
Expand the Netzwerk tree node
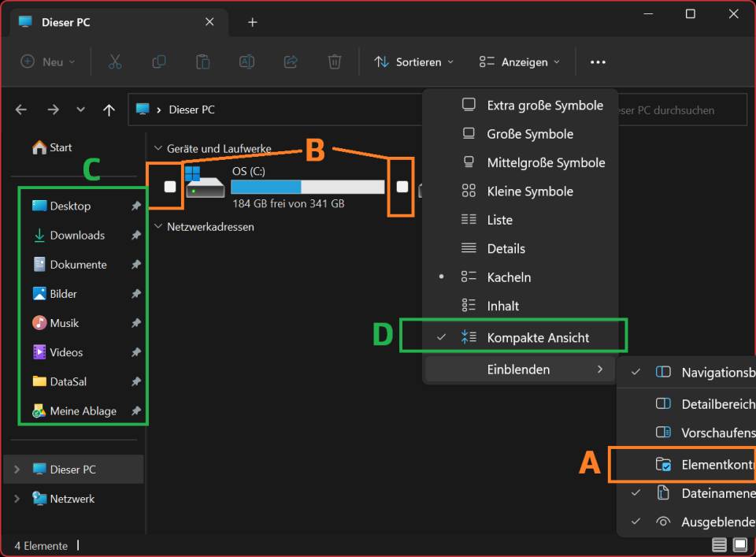(17, 499)
